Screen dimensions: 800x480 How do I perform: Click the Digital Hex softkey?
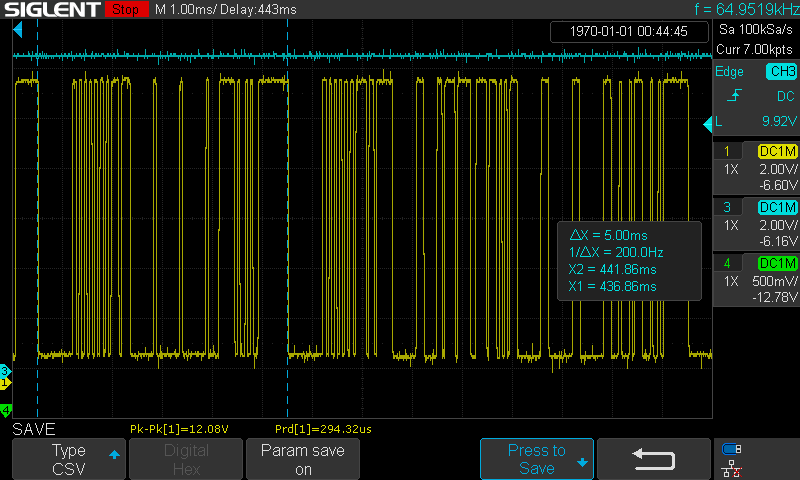click(x=185, y=460)
